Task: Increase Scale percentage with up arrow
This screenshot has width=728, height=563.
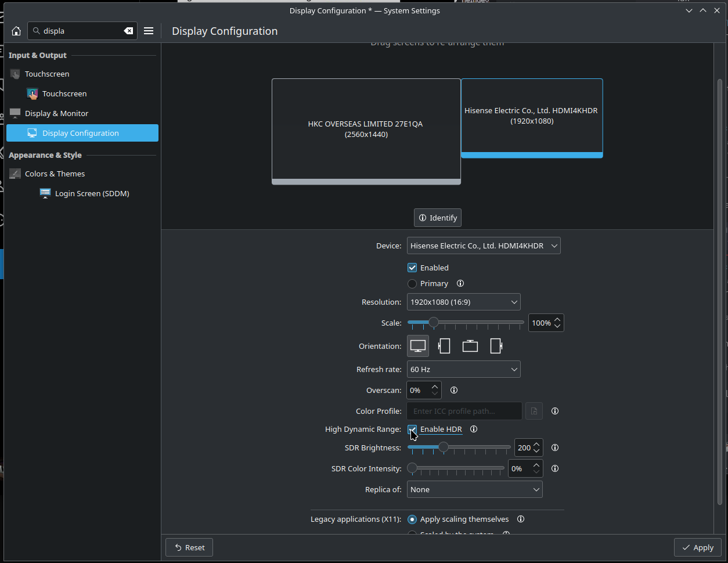Action: point(557,319)
